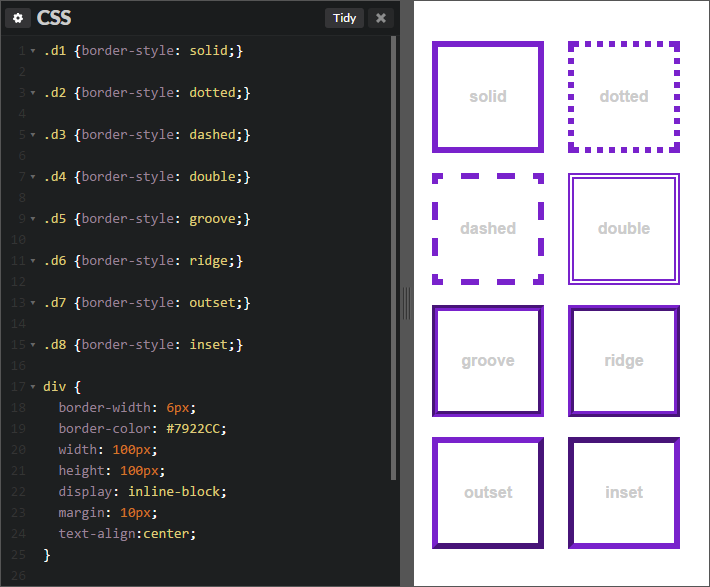Image resolution: width=710 pixels, height=587 pixels.
Task: Collapse the div rule fold arrow
Action: 33,387
